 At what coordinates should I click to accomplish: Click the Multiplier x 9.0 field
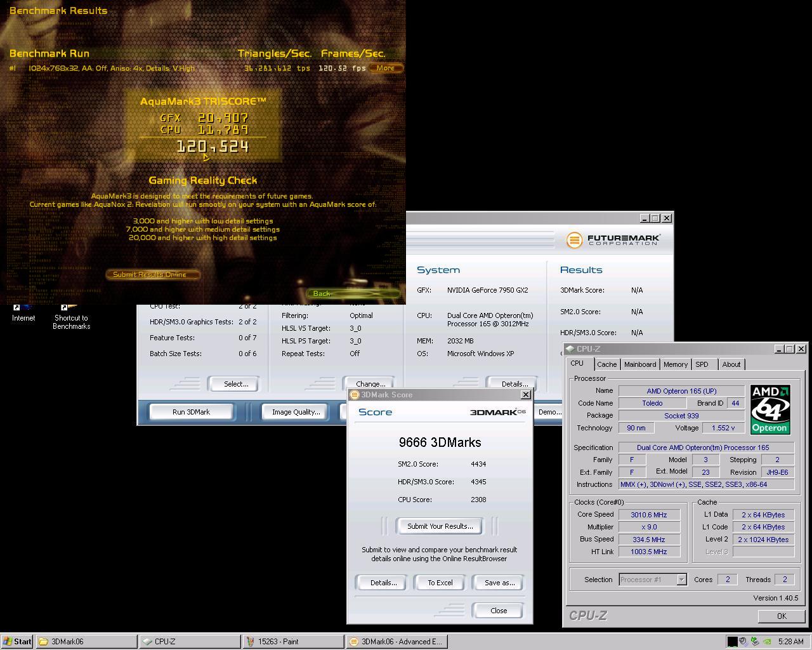648,527
